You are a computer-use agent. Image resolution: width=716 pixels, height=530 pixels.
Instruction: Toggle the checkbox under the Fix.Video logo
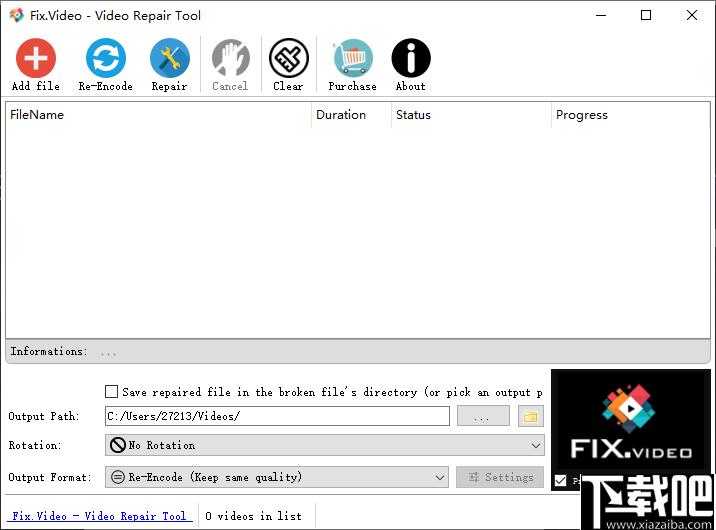(x=560, y=481)
